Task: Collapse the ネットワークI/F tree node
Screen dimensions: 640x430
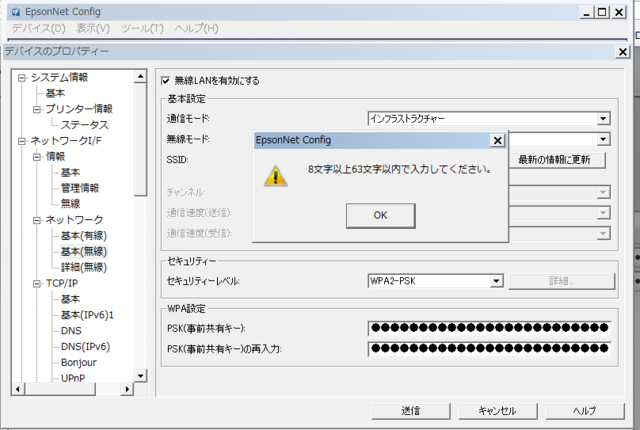Action: (22, 141)
